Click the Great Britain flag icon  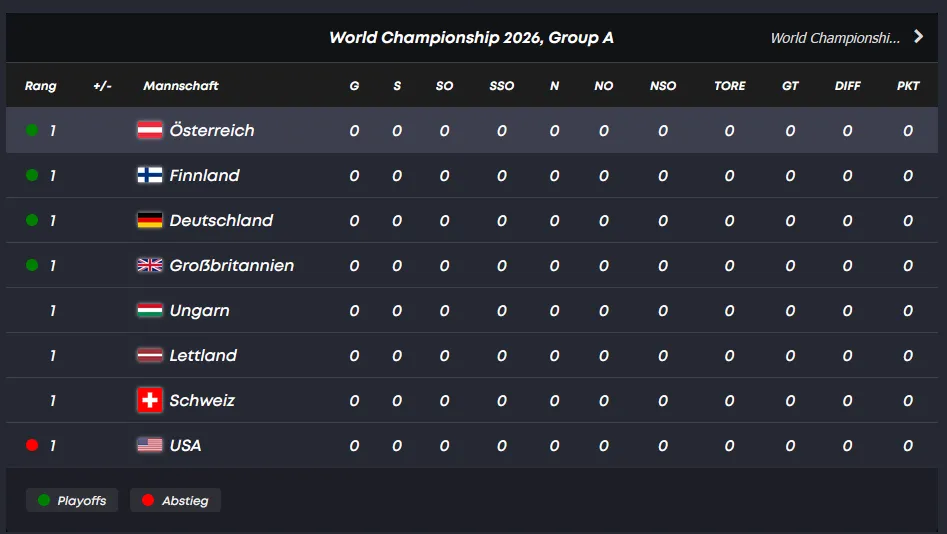coord(150,265)
